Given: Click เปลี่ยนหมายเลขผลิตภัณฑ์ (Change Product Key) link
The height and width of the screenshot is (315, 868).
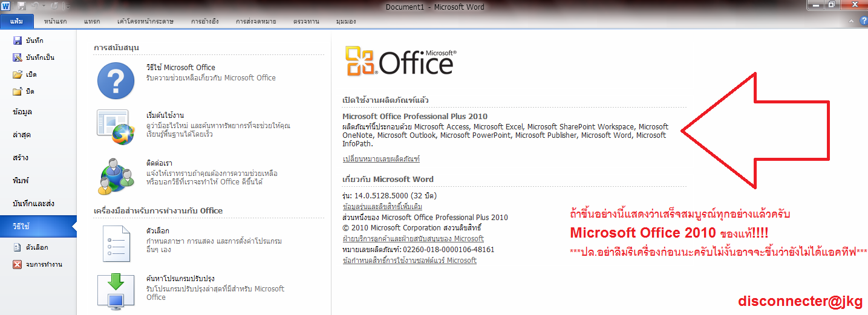Looking at the screenshot, I should [x=381, y=159].
